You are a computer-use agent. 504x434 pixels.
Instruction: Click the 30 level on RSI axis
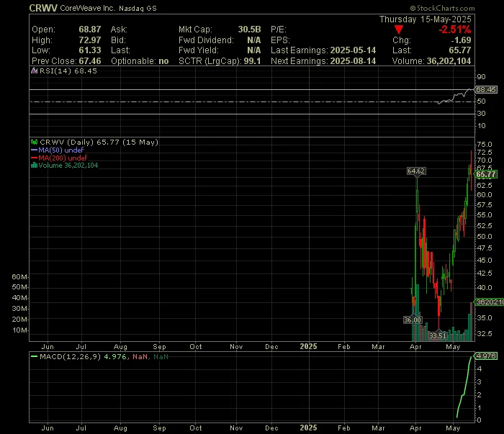pyautogui.click(x=481, y=114)
